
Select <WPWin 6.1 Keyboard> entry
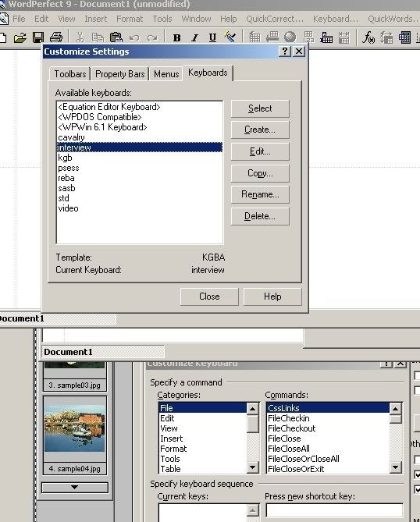click(x=140, y=127)
